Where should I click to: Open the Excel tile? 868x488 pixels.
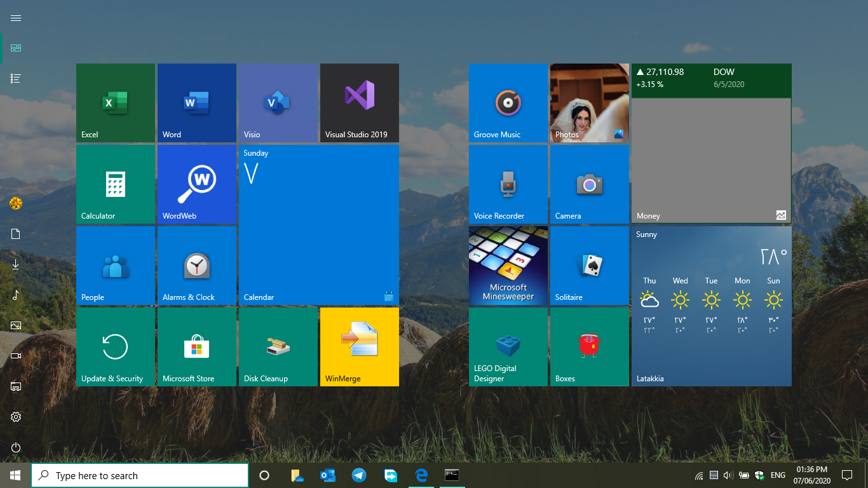point(116,103)
